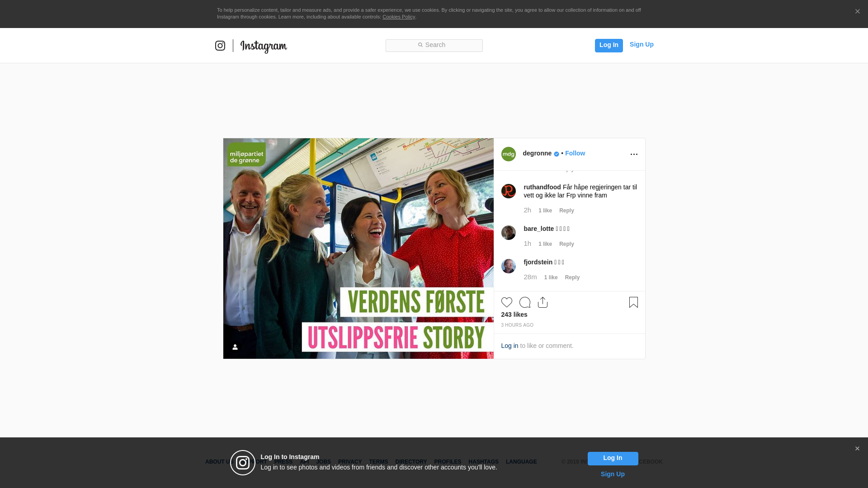868x488 pixels.
Task: Click the comment speech bubble icon
Action: 525,302
